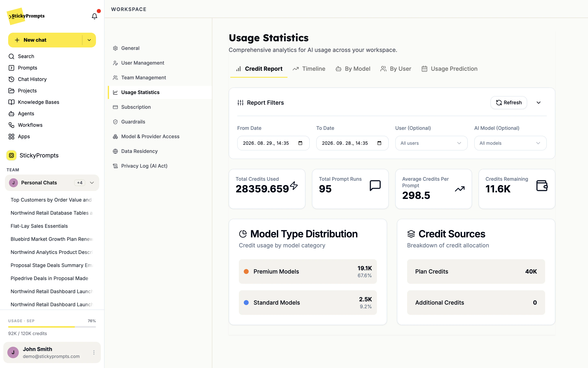Image resolution: width=588 pixels, height=368 pixels.
Task: Expand the Personal Chats team chevron
Action: (x=92, y=183)
